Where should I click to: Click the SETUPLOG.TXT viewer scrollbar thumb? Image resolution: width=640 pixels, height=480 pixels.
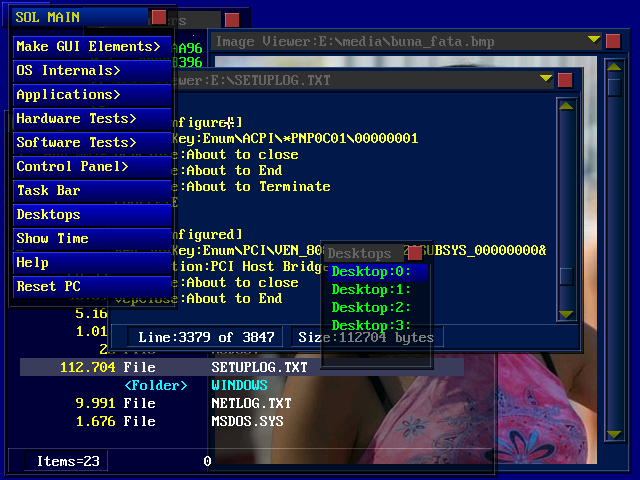[567, 276]
